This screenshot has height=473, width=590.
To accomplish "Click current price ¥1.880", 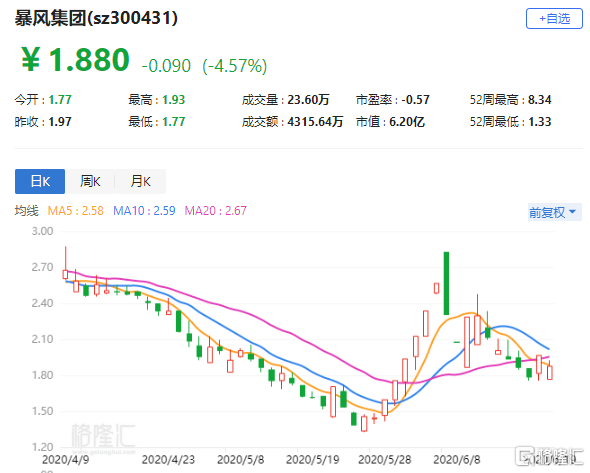I will point(75,60).
